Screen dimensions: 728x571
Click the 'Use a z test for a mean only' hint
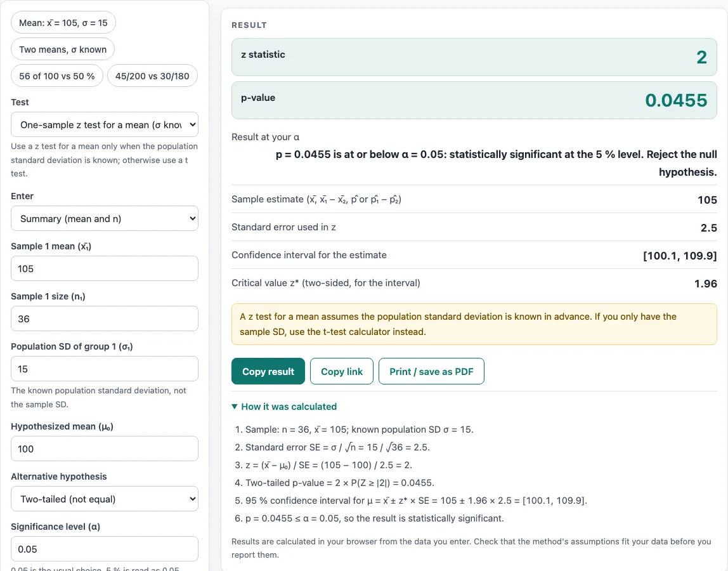105,160
